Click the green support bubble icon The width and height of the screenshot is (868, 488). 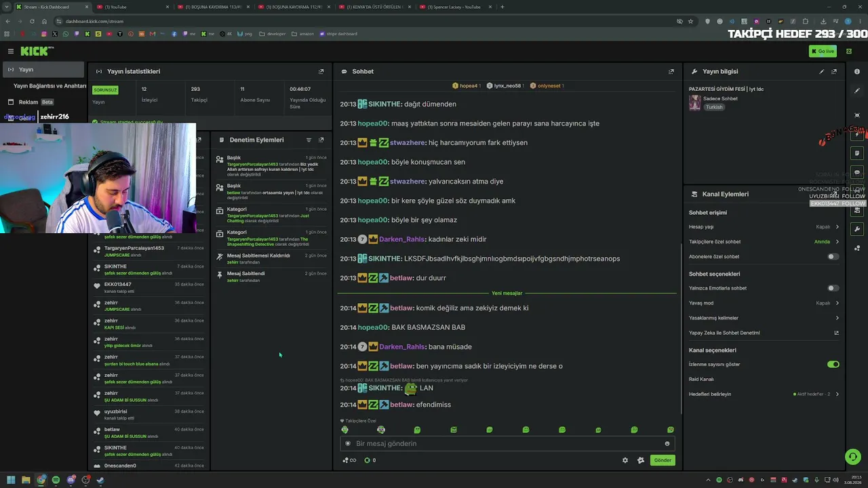[852, 457]
